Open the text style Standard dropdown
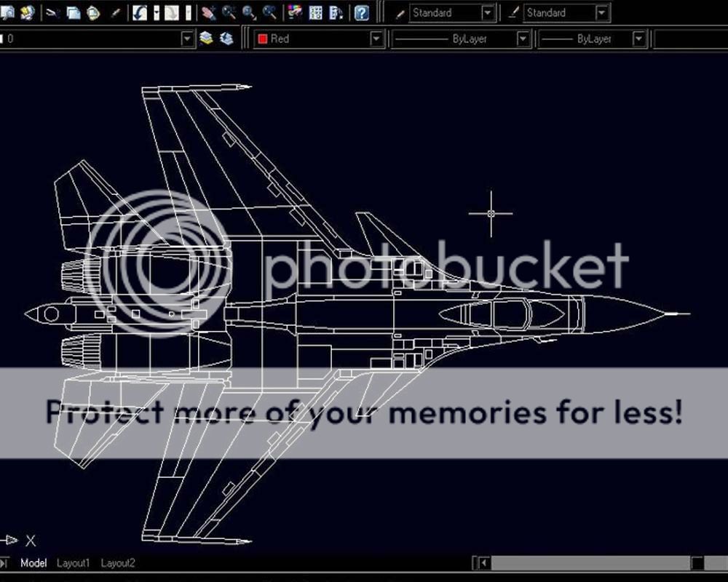The height and width of the screenshot is (582, 728). (488, 13)
